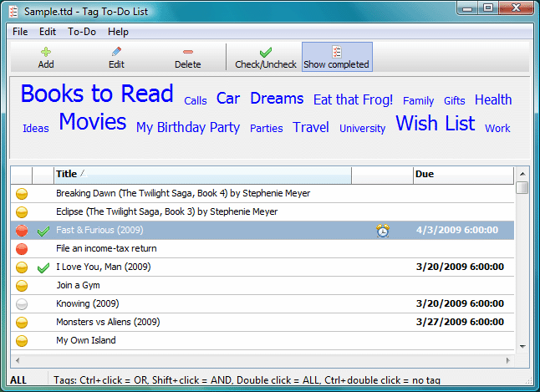Toggle the Show completed button
This screenshot has width=540, height=392.
(337, 57)
